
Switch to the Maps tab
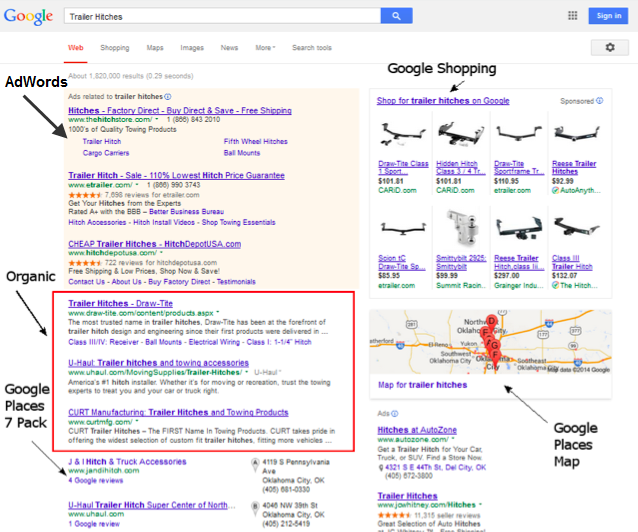click(x=155, y=48)
